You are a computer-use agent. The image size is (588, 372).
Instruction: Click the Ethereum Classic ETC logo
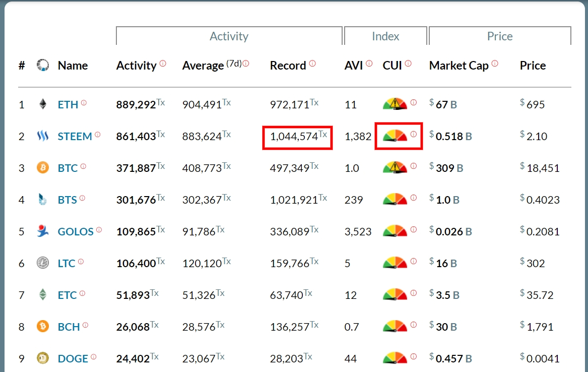click(x=43, y=294)
